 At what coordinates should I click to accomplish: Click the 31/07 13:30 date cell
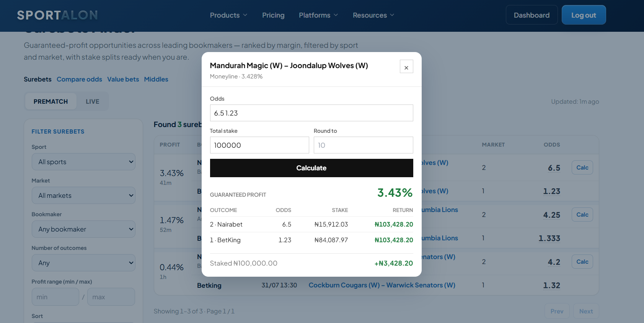(279, 285)
